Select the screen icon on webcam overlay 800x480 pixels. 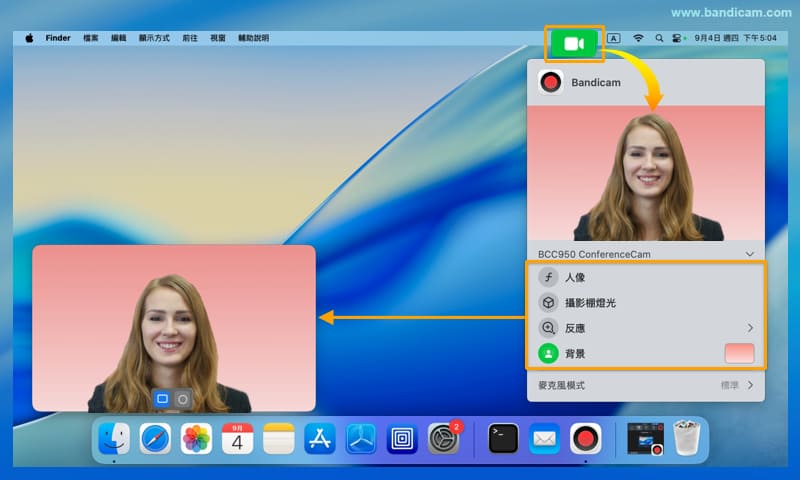[162, 399]
